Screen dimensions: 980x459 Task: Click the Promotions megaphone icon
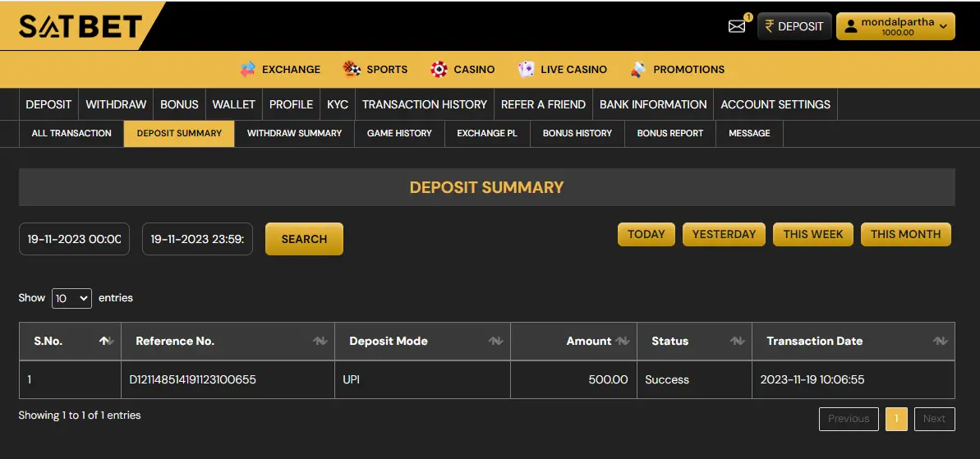(638, 70)
